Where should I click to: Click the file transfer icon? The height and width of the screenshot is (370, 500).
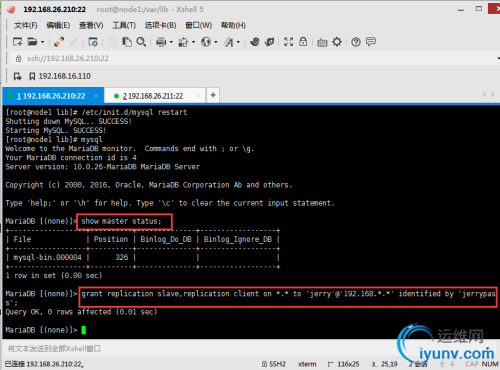point(183,42)
